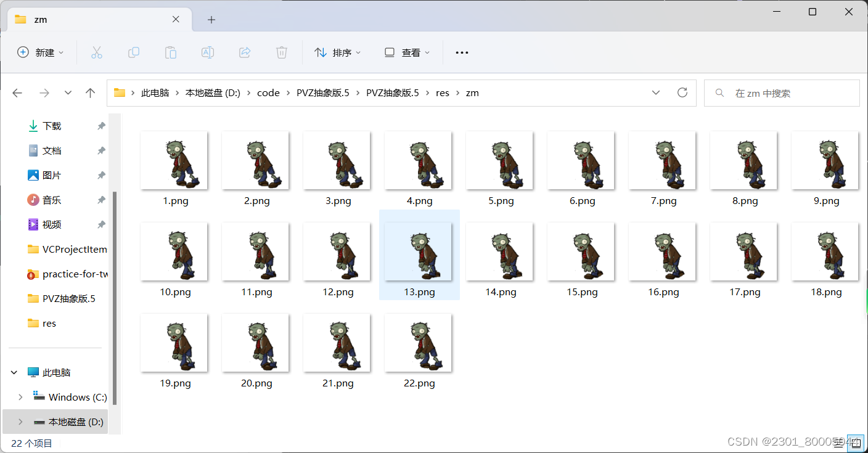Click the pin icon beside 视频
This screenshot has height=453, width=868.
101,224
